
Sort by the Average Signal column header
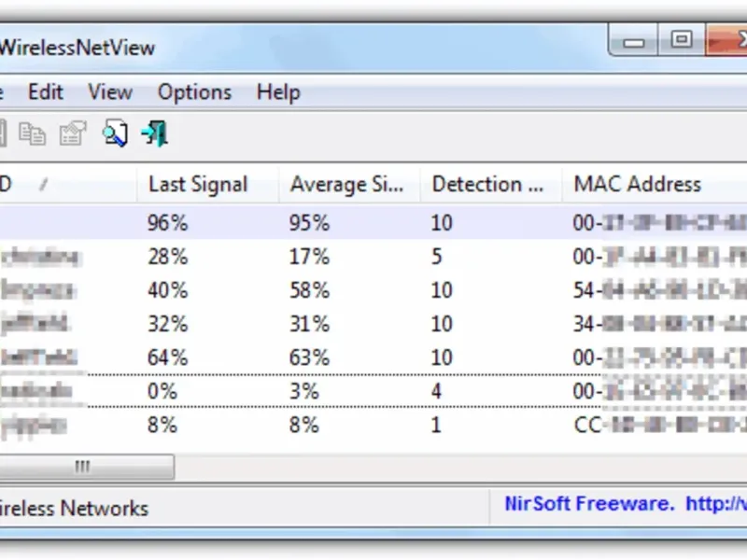346,185
